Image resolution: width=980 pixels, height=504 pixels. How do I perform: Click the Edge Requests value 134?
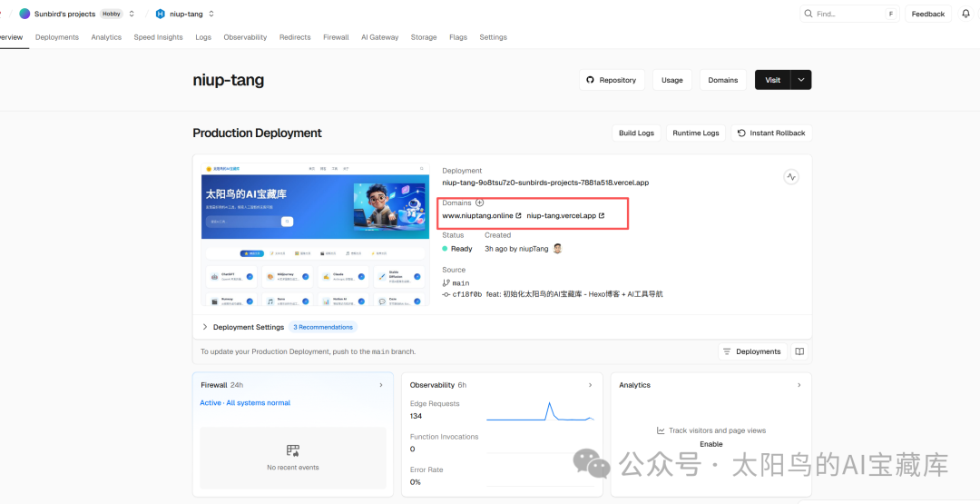tap(416, 417)
